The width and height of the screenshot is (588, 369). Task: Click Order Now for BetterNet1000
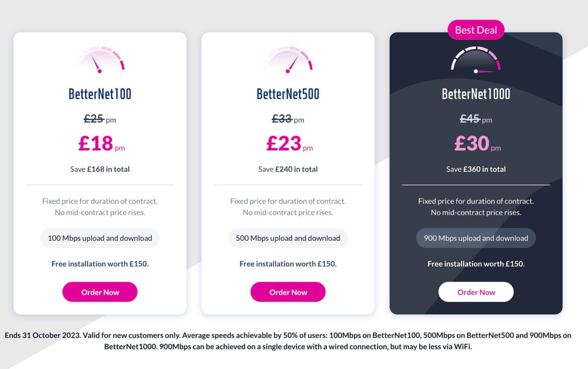point(476,292)
